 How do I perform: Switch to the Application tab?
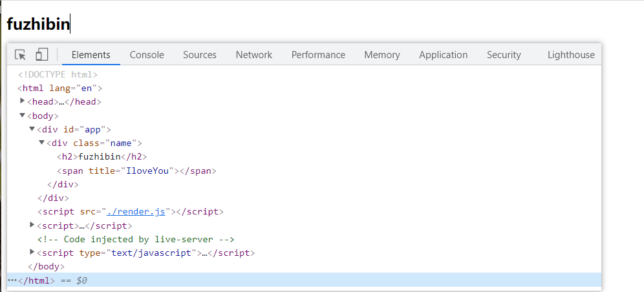(443, 55)
